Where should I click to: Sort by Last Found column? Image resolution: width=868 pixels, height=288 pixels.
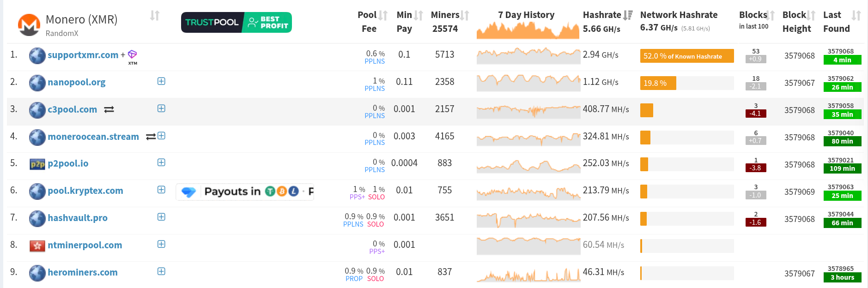[856, 16]
